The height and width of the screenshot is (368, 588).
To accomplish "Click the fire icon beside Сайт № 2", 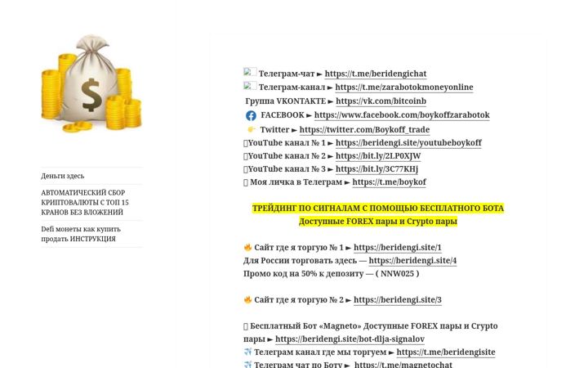I will [247, 299].
